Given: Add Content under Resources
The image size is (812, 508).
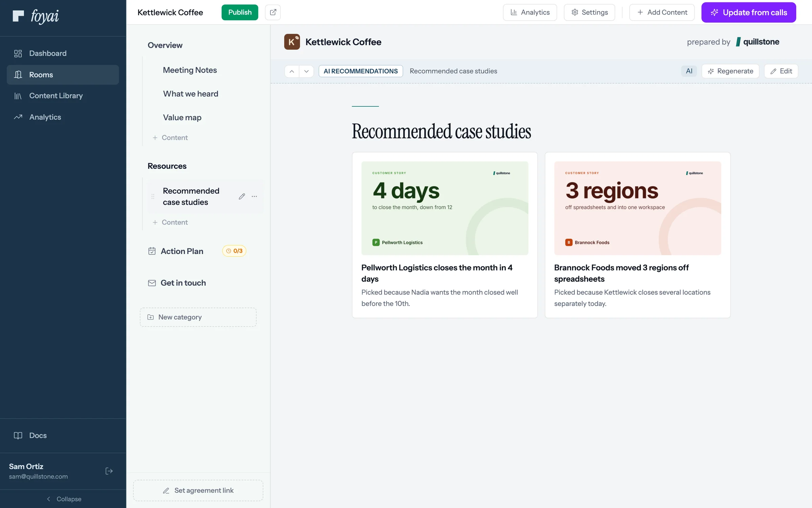Looking at the screenshot, I should [x=170, y=223].
